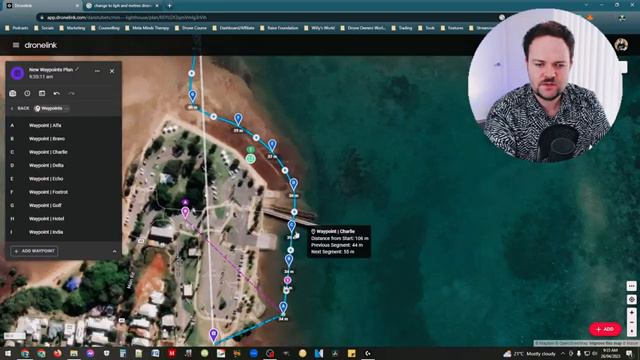
Task: Open the taskbar clock and date
Action: click(610, 353)
